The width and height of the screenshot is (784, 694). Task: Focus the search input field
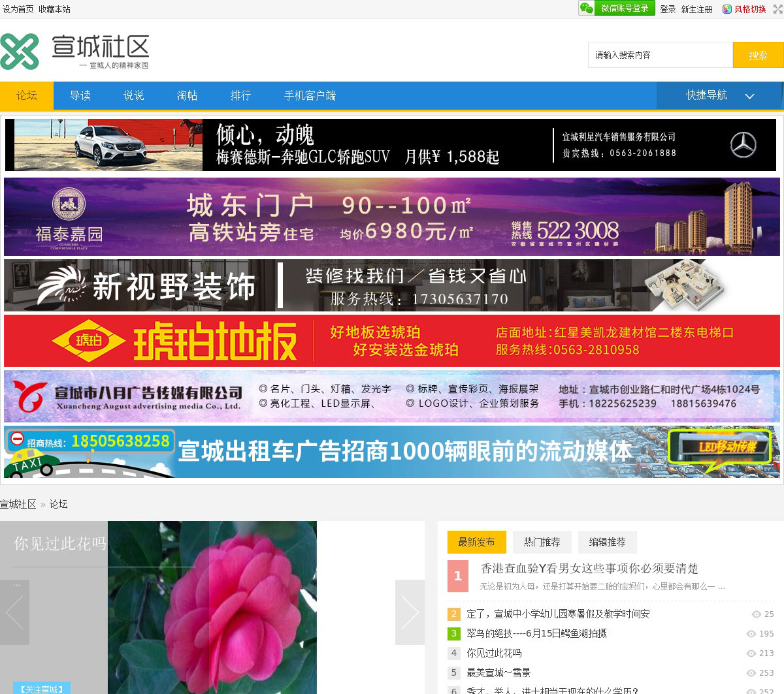coord(660,55)
